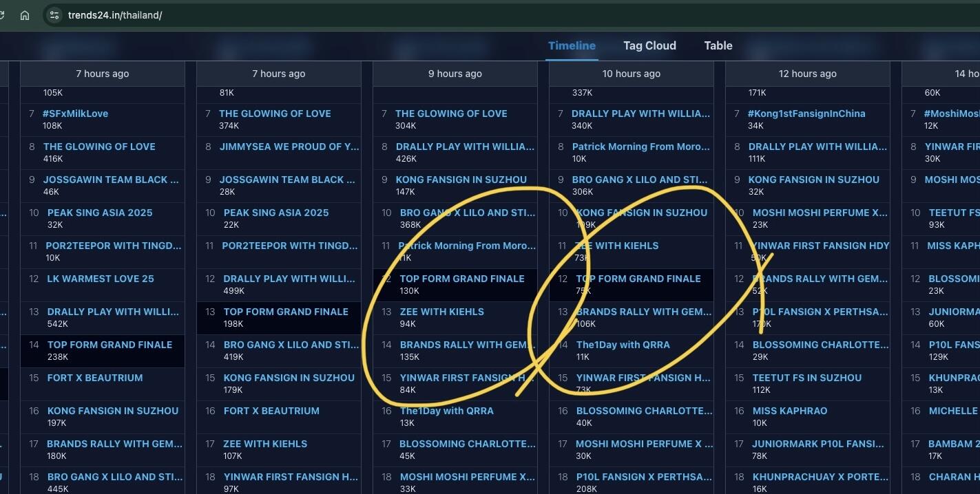Open KONG FANSIGN IN SUZHOU with 147K

tap(461, 180)
